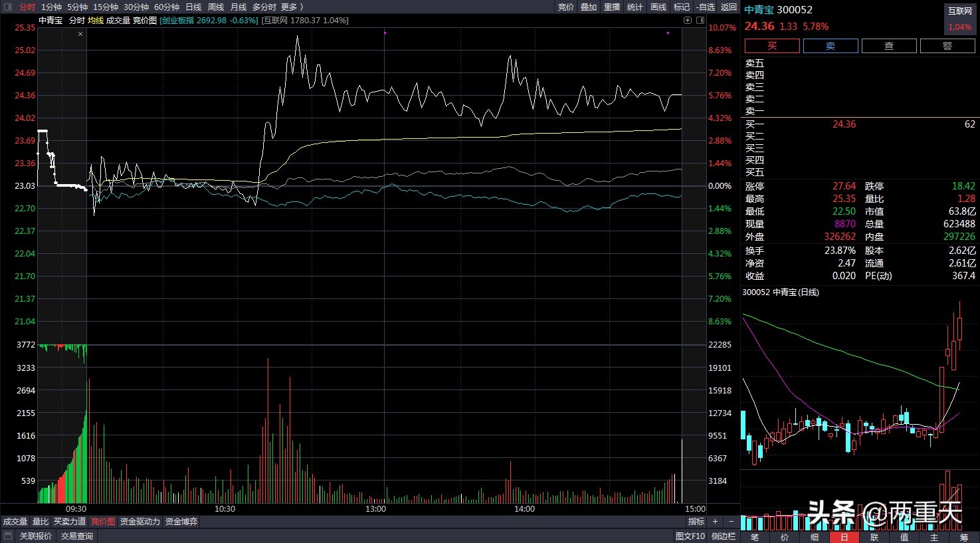Expand the 更多 periods menu
Image resolution: width=980 pixels, height=543 pixels.
click(x=292, y=7)
